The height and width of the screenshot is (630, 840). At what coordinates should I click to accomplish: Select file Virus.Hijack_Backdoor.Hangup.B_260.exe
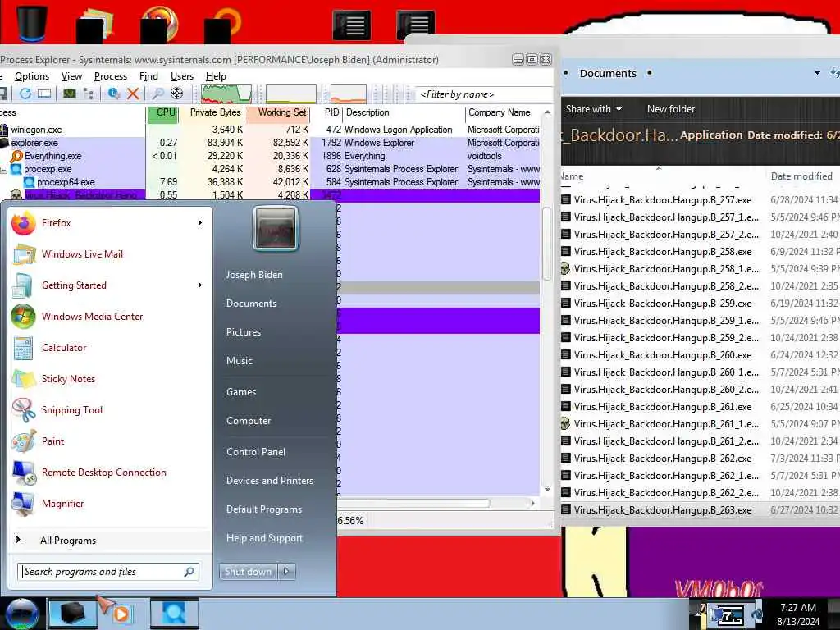[663, 355]
